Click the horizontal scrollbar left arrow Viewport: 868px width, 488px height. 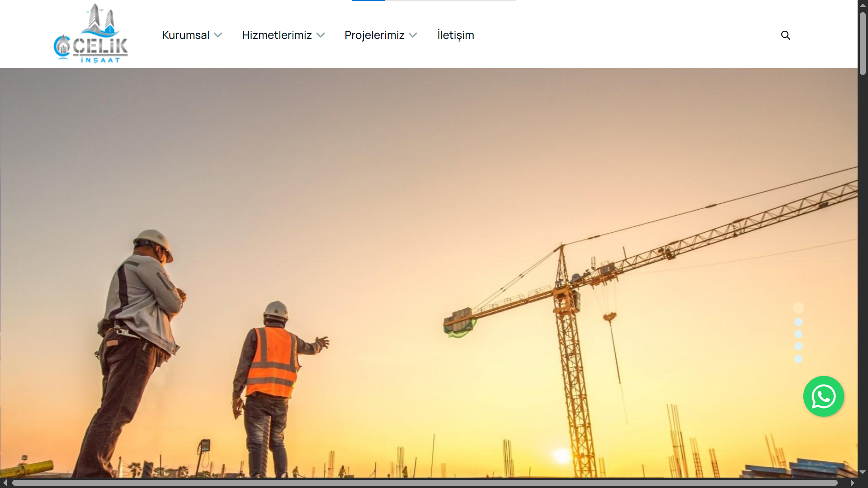[5, 483]
